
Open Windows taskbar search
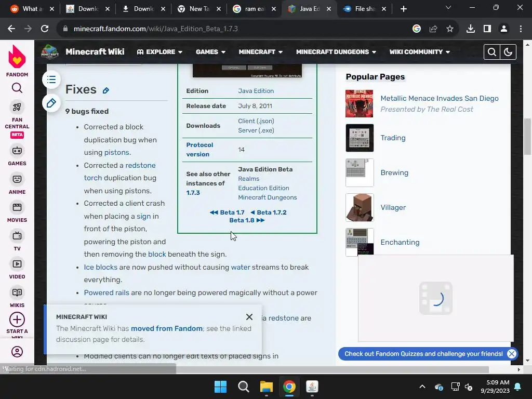click(x=243, y=387)
